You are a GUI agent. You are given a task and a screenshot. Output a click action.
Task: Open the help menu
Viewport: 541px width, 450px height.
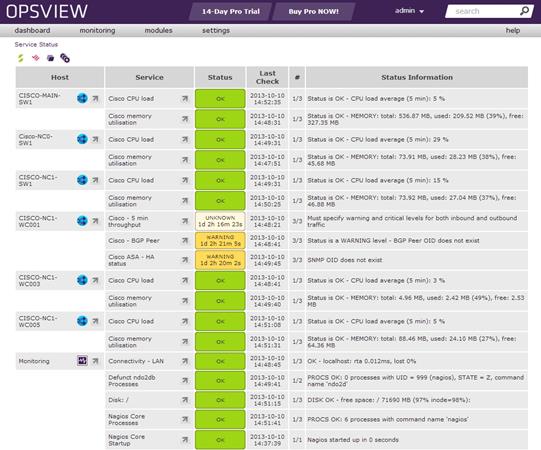(x=513, y=30)
